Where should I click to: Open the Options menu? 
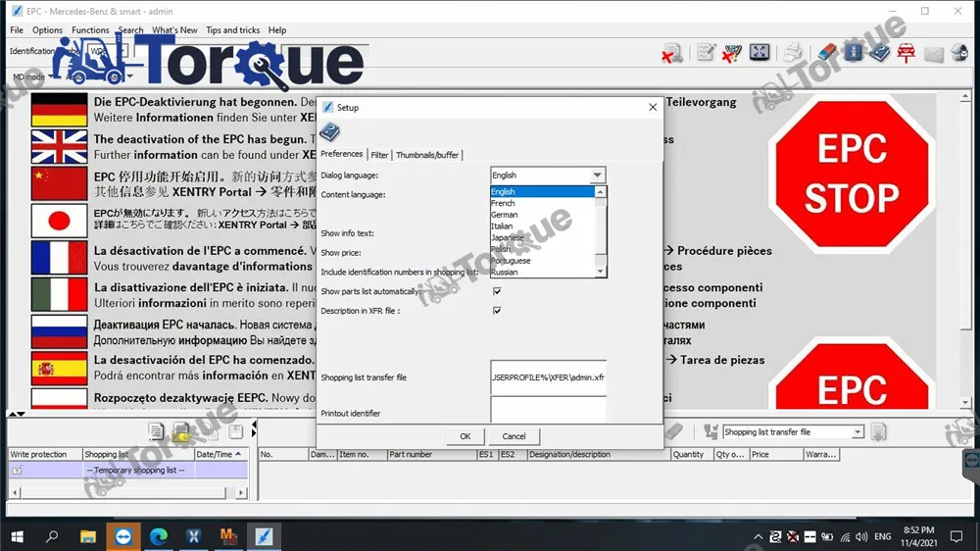pos(47,30)
